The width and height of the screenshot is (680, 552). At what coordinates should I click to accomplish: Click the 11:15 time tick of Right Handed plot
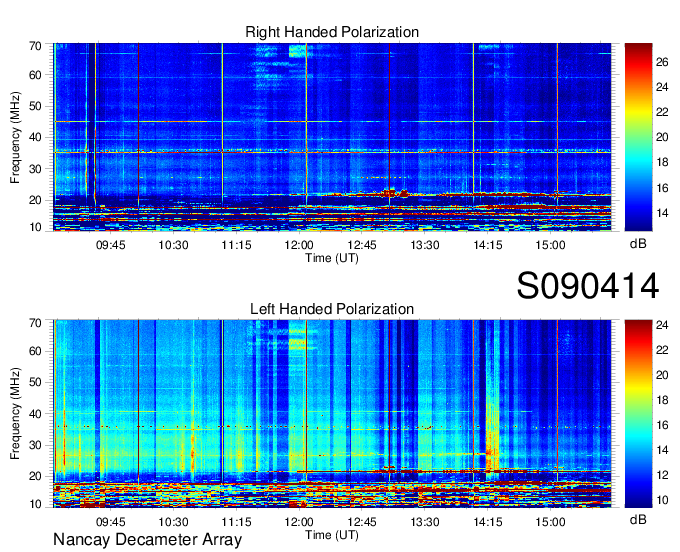click(x=236, y=245)
